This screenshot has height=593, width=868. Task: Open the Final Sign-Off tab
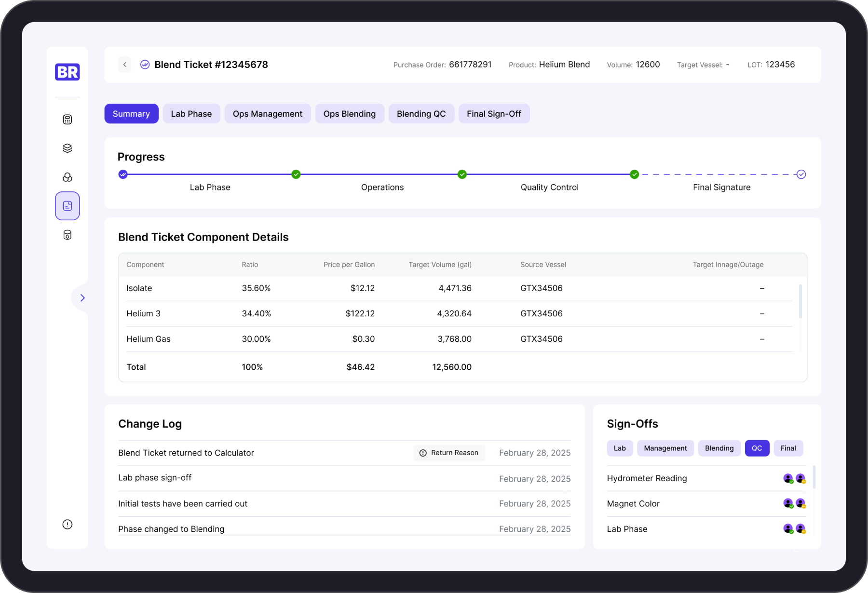(x=494, y=114)
